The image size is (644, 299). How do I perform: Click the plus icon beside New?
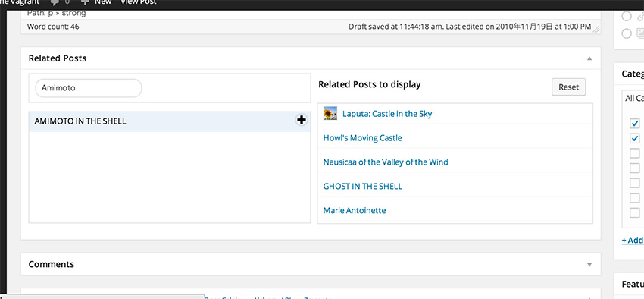86,2
